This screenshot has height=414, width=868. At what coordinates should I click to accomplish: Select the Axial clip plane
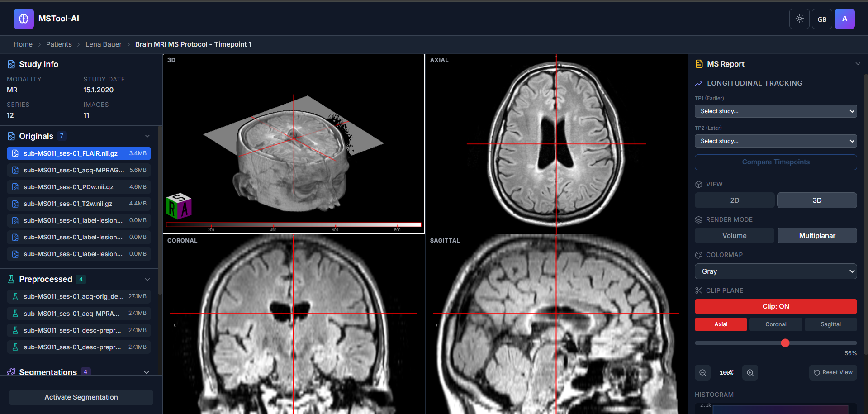pos(721,324)
